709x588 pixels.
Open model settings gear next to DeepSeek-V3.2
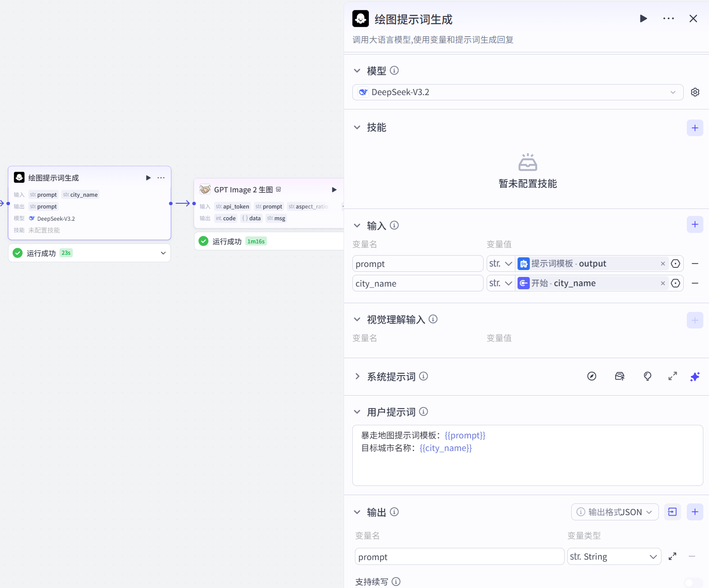click(x=695, y=92)
